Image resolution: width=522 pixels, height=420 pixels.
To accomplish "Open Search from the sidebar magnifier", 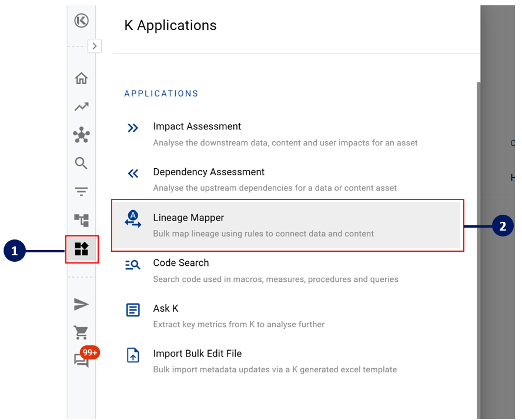I will (x=81, y=164).
